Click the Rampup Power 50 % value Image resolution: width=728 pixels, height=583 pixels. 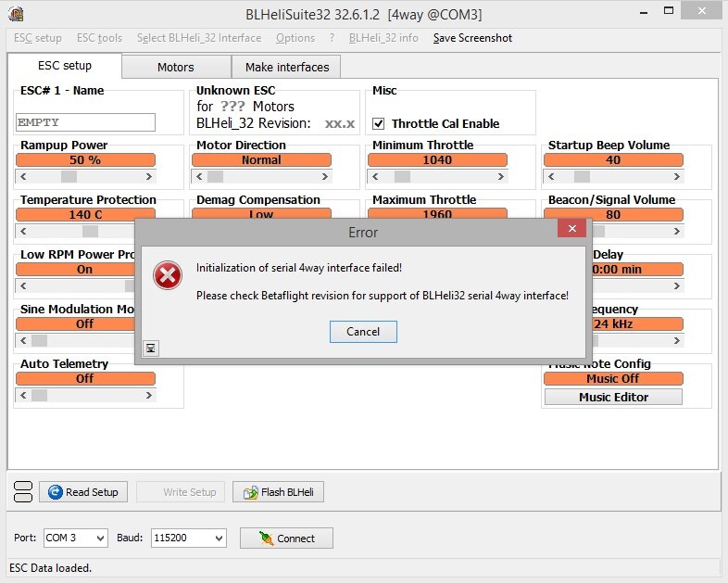tap(85, 159)
